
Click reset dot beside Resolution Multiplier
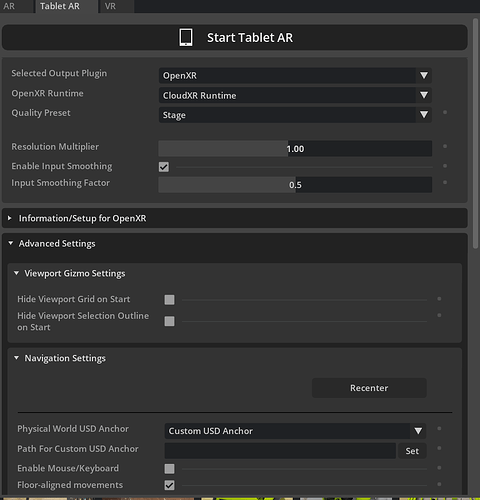445,146
